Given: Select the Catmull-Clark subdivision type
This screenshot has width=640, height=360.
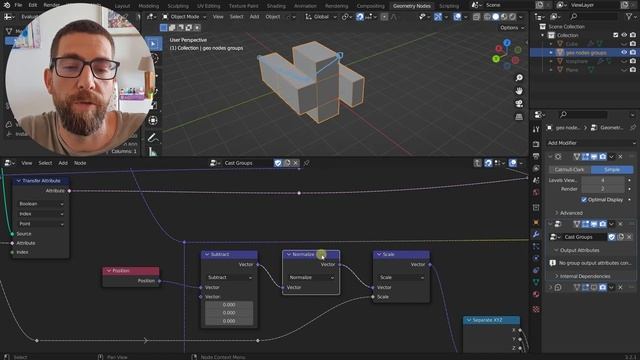Looking at the screenshot, I should [x=569, y=169].
